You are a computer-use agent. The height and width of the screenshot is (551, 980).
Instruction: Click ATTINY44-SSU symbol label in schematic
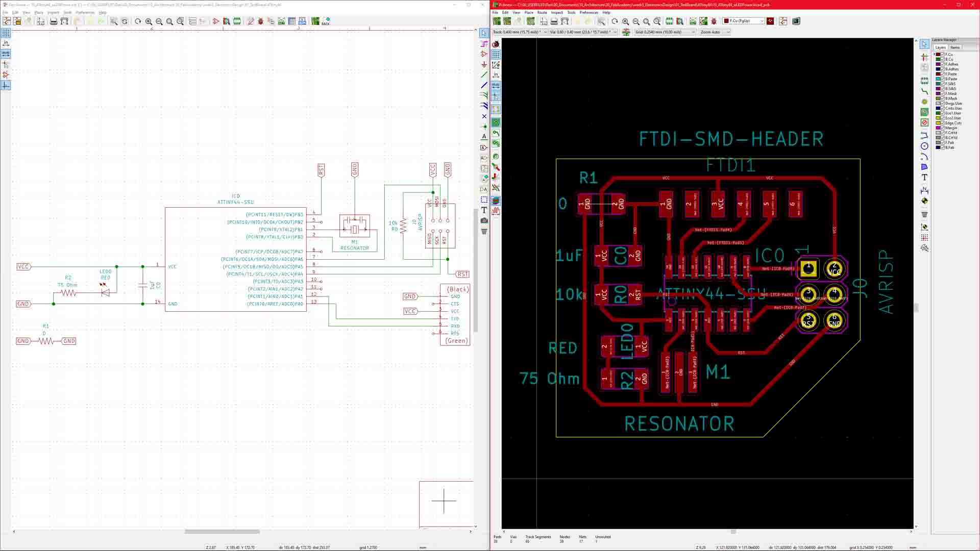236,202
